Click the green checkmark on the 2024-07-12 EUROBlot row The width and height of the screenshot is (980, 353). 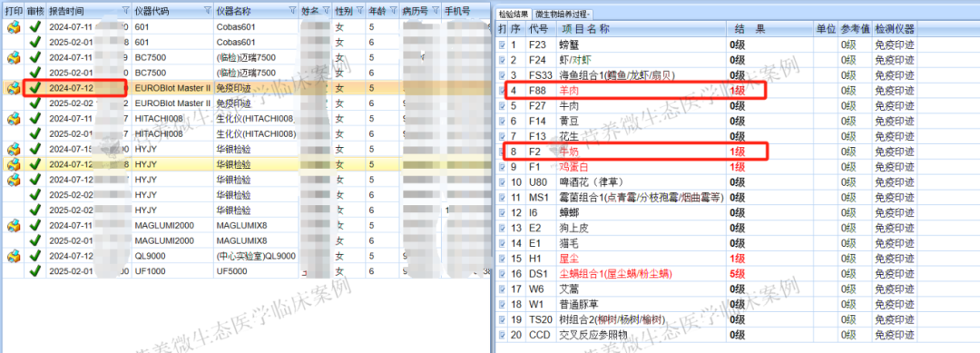35,88
